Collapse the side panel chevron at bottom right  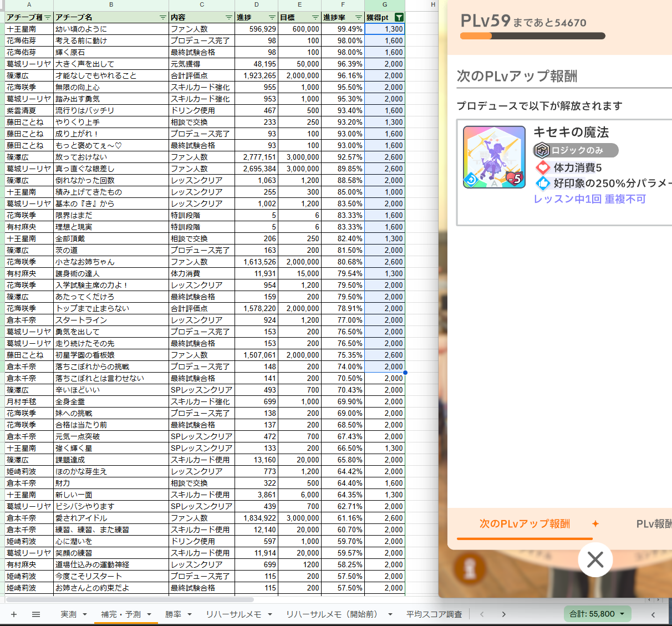click(x=653, y=614)
